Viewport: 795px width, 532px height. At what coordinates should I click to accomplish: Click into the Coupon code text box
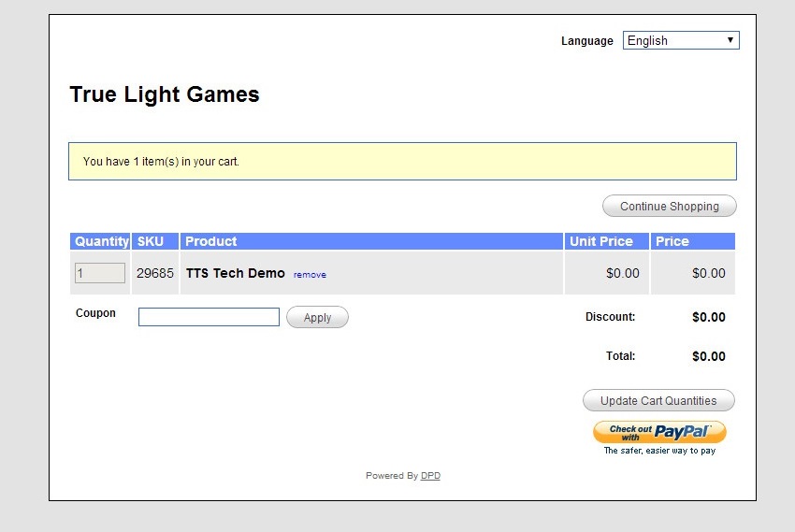coord(209,317)
